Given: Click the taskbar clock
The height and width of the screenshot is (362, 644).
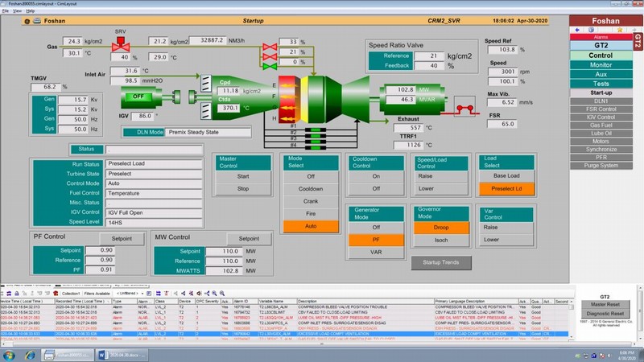Looking at the screenshot, I should 627,356.
